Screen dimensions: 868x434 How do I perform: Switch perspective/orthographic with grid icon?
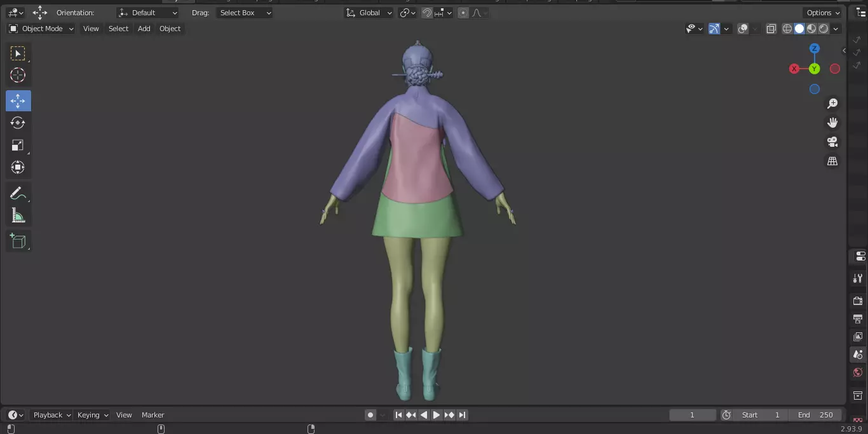(832, 161)
